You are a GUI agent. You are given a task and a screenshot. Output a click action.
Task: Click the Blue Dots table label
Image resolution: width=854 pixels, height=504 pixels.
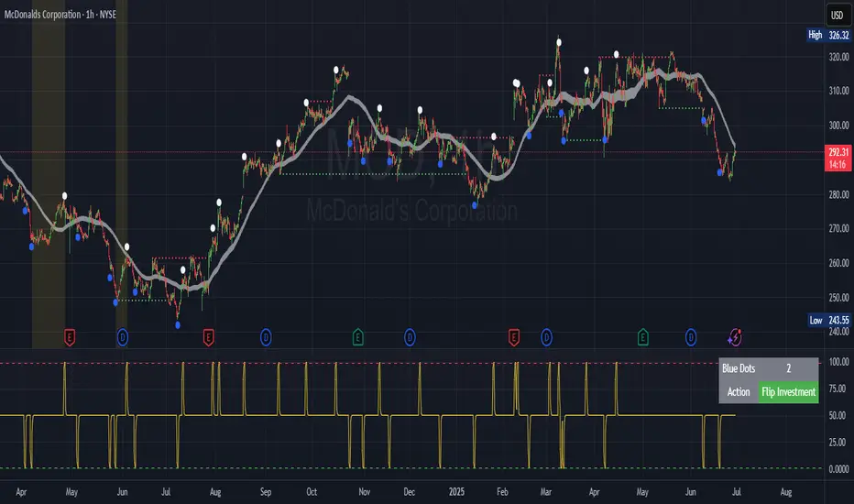(739, 368)
